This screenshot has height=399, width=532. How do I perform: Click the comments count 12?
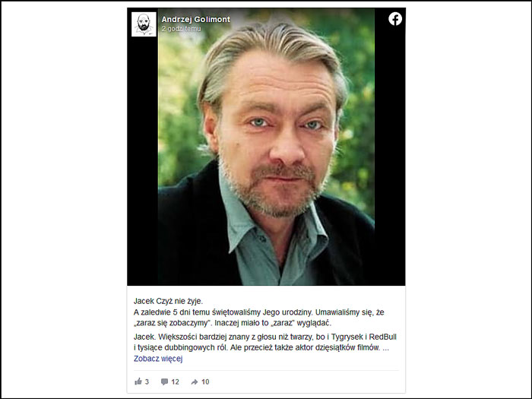coord(175,382)
